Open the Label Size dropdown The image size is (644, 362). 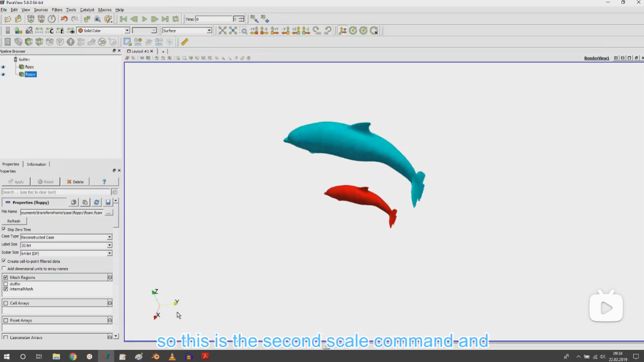pos(66,245)
